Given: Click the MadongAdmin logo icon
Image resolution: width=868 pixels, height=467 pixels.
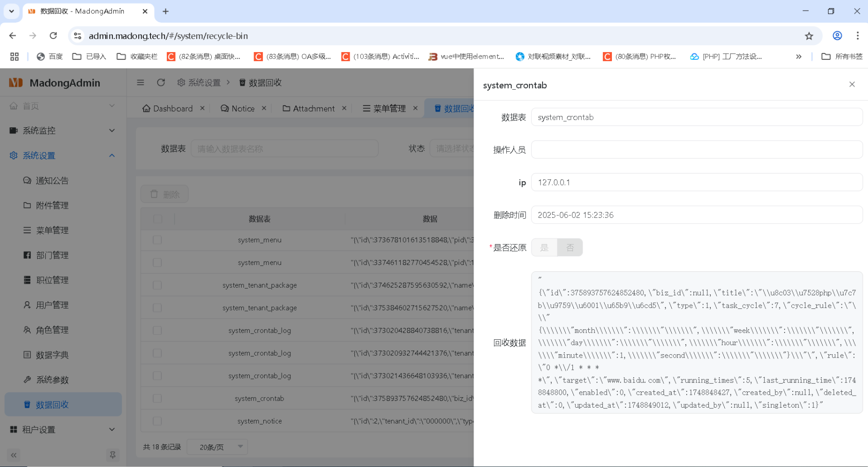Looking at the screenshot, I should point(16,82).
